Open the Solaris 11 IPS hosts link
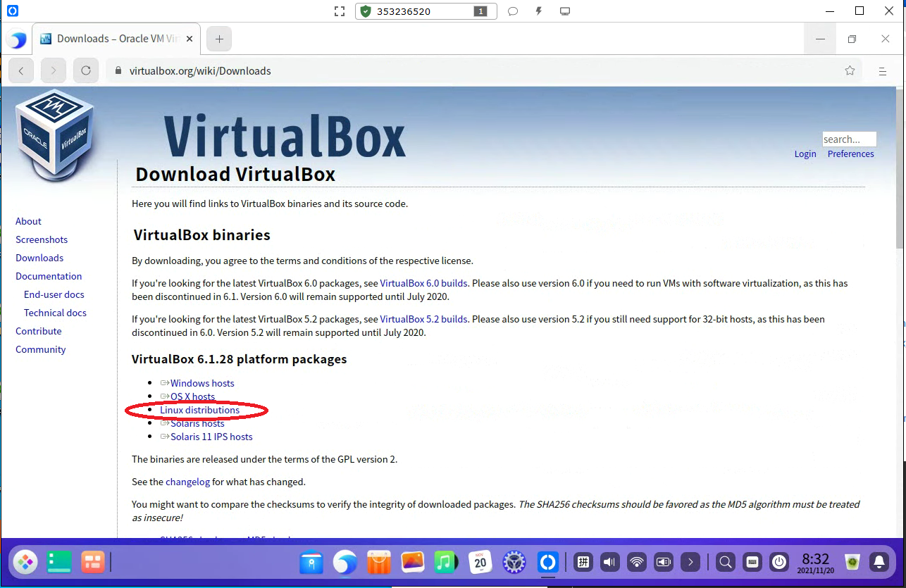Image resolution: width=906 pixels, height=588 pixels. point(211,437)
